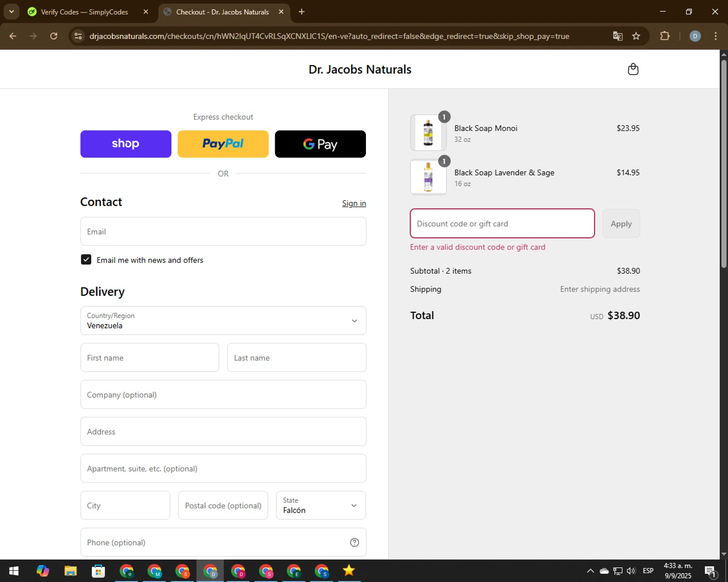View site information icon in address bar
Screen dimensions: 728x582
78,36
